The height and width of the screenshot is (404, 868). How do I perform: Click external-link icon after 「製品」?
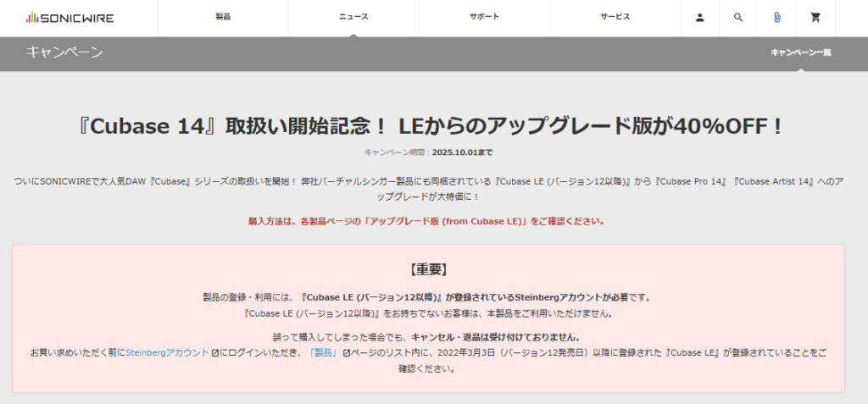[346, 352]
